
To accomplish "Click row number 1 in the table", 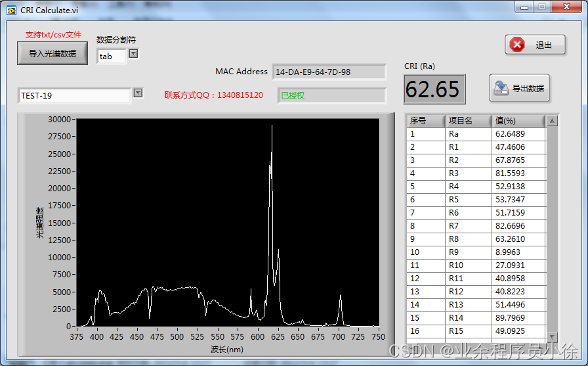I will tap(426, 134).
